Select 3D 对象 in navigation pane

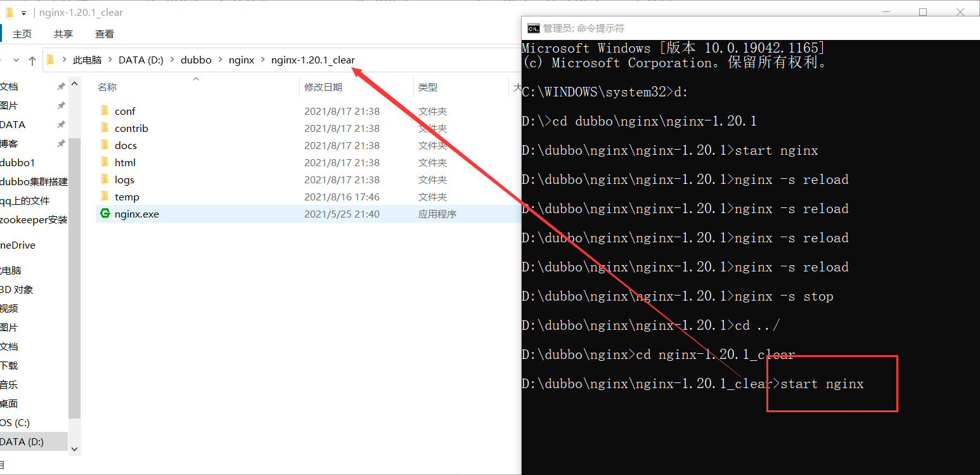16,289
